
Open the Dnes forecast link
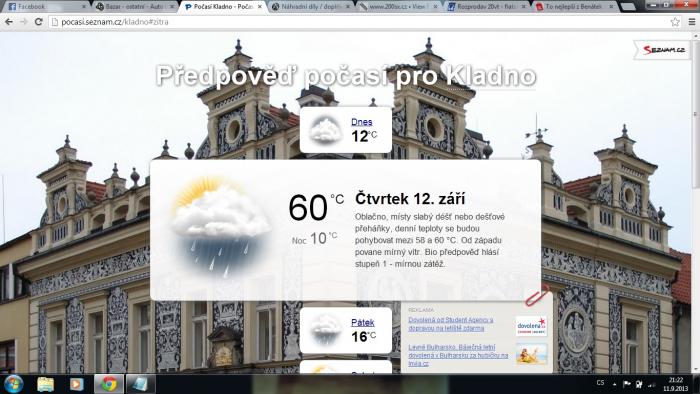point(362,122)
